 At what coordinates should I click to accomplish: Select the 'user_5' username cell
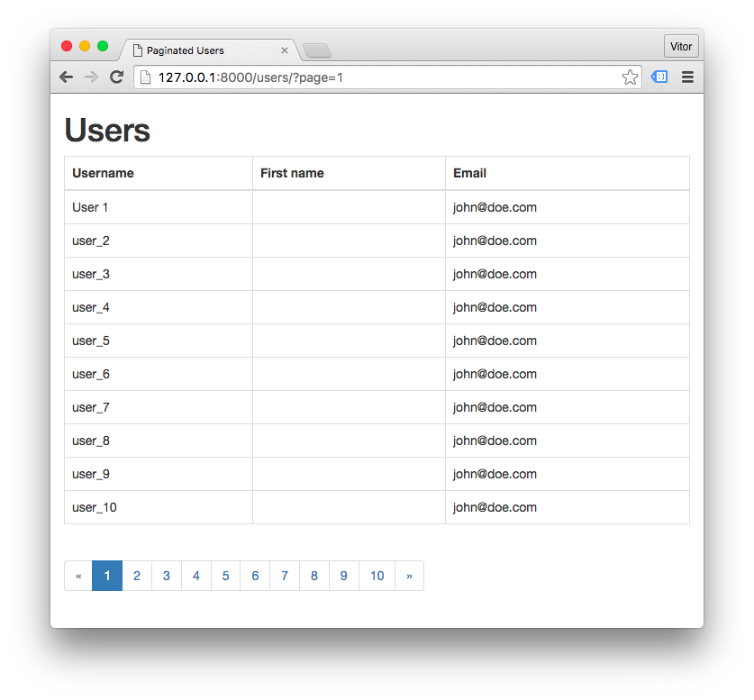click(x=159, y=341)
